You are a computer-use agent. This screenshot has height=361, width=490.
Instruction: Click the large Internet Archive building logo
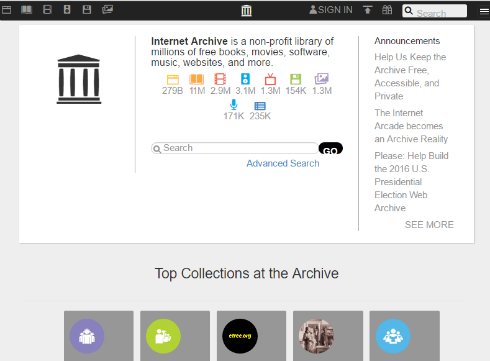point(79,79)
